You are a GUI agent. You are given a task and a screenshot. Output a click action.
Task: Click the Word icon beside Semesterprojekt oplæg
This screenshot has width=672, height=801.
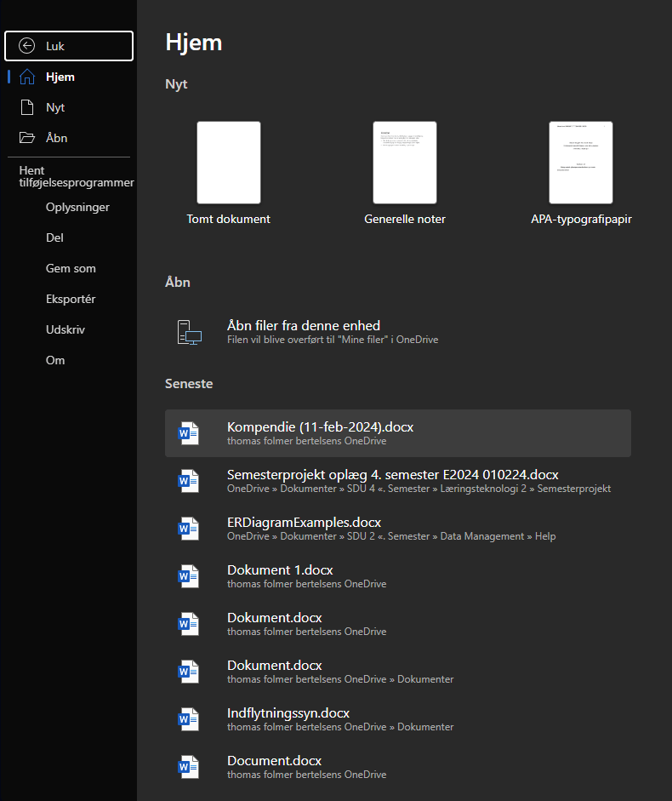(x=189, y=481)
